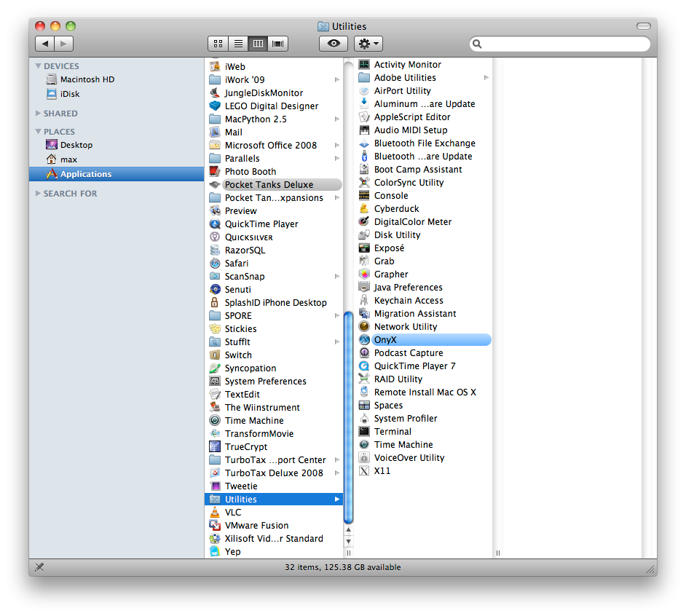686x616 pixels.
Task: Click the Network Utility icon
Action: click(364, 326)
